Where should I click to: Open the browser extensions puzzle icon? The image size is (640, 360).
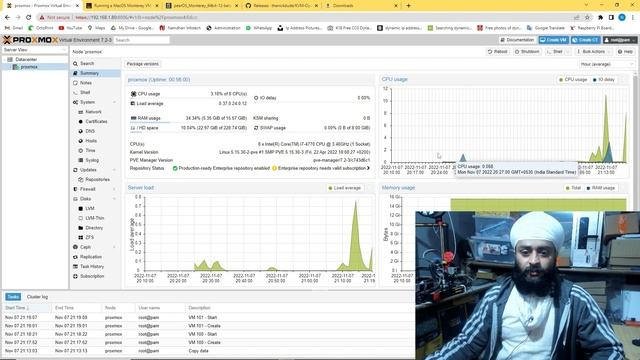coord(600,17)
